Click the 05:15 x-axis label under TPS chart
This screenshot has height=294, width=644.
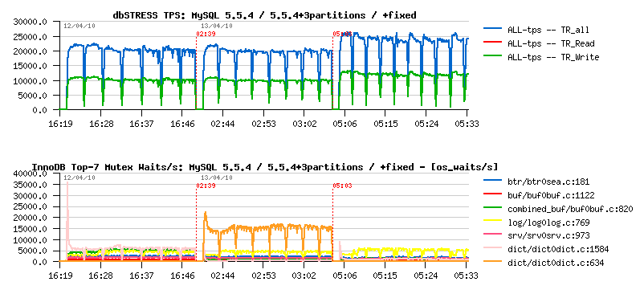tap(385, 124)
